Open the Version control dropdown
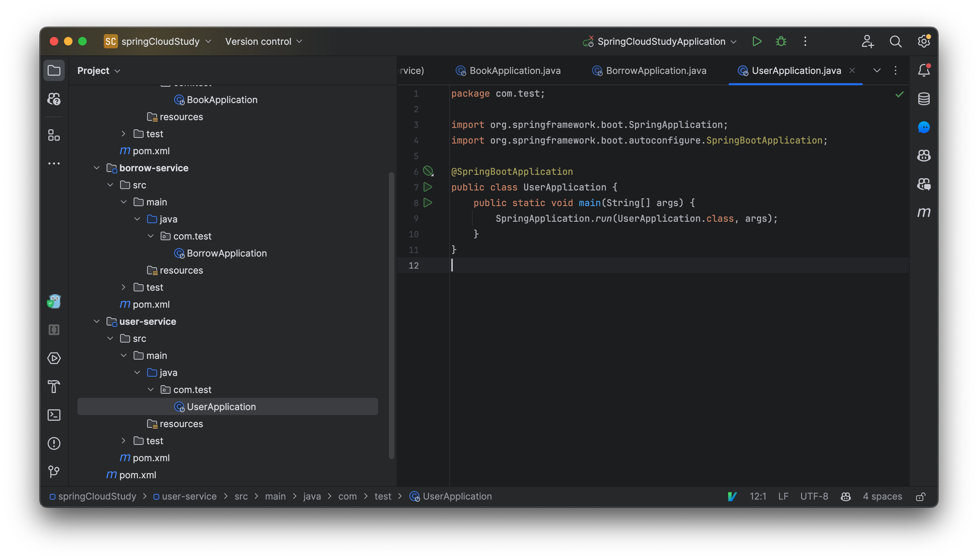Viewport: 978px width, 560px height. click(x=264, y=41)
